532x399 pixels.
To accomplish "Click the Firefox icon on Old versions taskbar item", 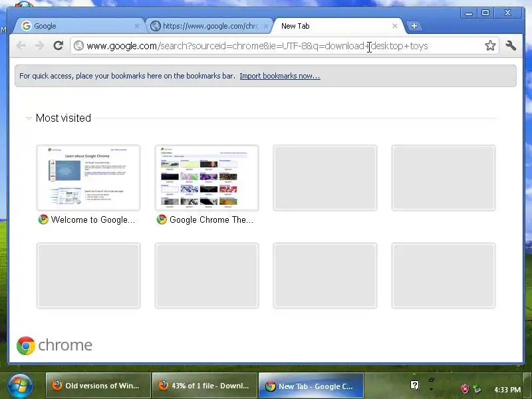I will click(x=57, y=386).
